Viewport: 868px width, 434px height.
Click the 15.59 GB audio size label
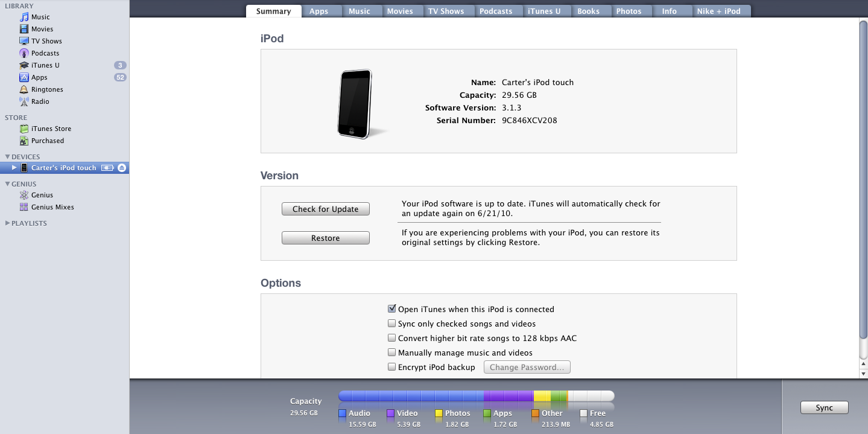point(363,424)
